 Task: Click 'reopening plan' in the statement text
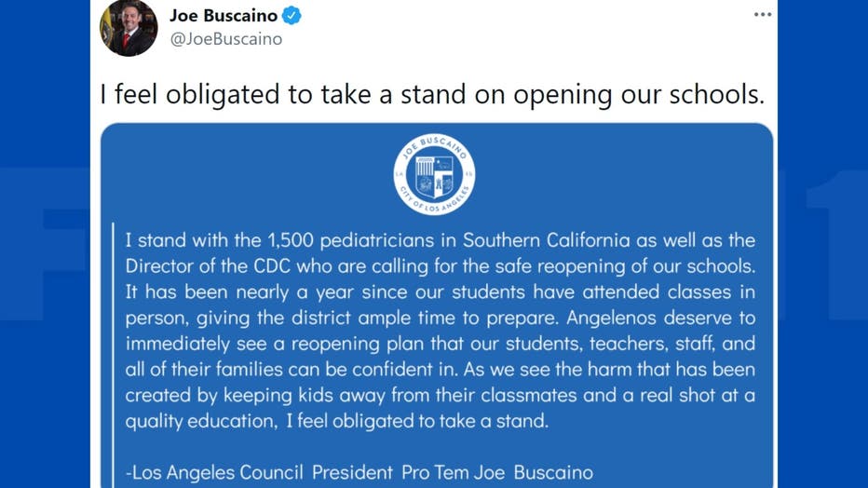(x=357, y=345)
